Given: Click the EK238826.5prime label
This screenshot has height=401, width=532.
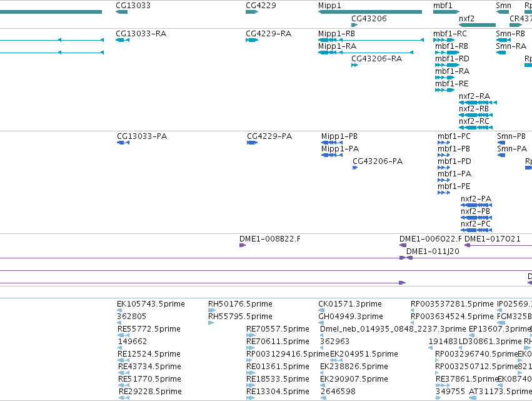Looking at the screenshot, I should pos(354,367).
